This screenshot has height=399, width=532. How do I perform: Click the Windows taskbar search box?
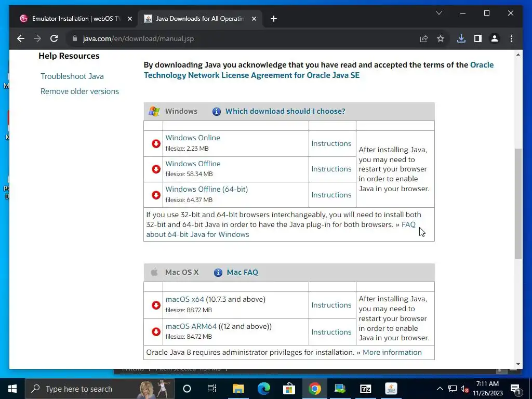[99, 389]
